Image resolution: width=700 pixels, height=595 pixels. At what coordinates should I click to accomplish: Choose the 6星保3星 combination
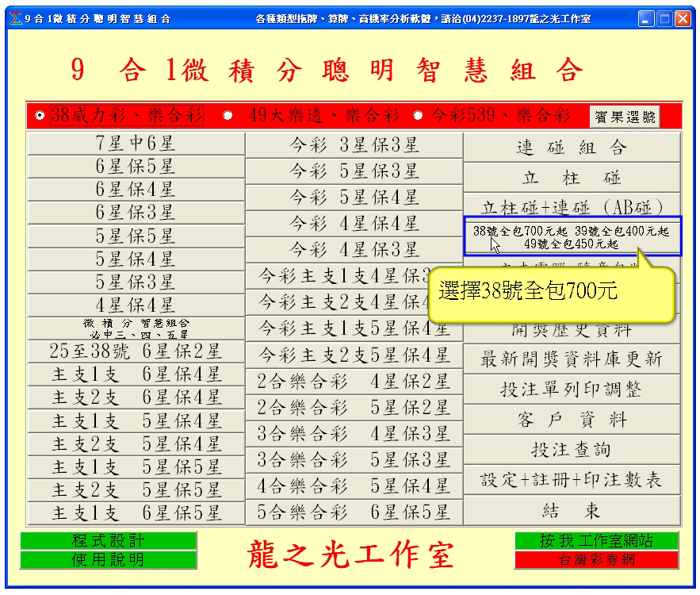tap(136, 213)
